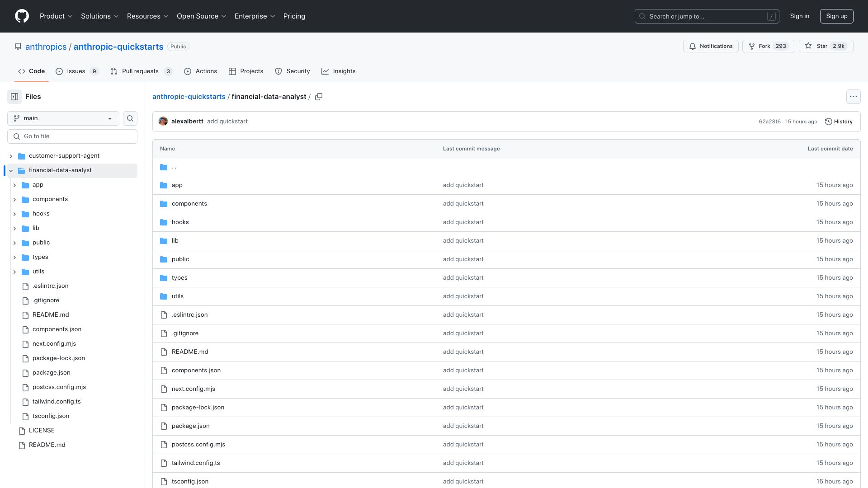The height and width of the screenshot is (488, 868).
Task: Expand the Solutions menu
Action: (x=99, y=16)
